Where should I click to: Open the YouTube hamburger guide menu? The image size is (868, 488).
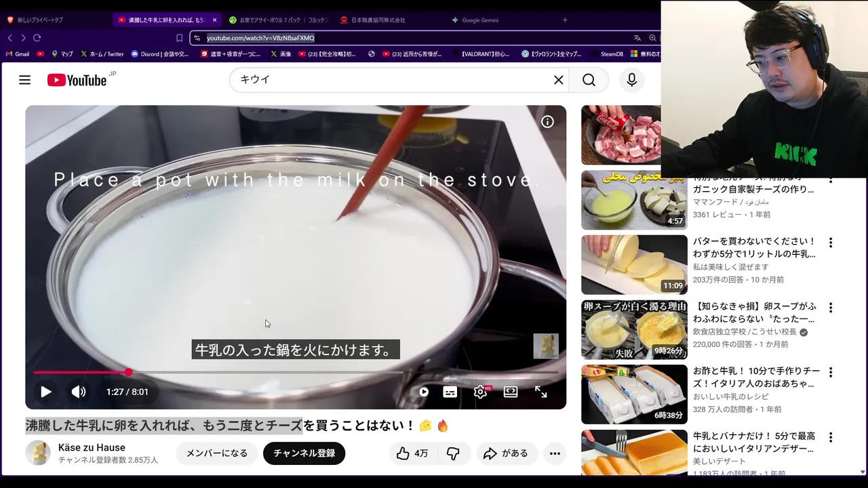pyautogui.click(x=24, y=80)
